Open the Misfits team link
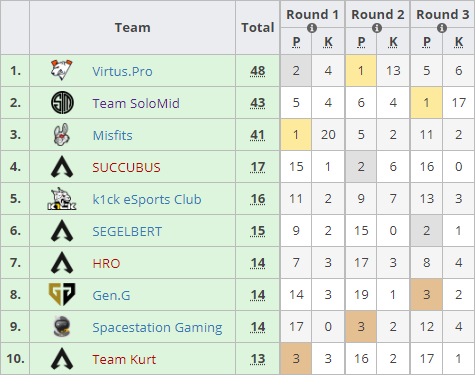This screenshot has width=475, height=375. (112, 135)
